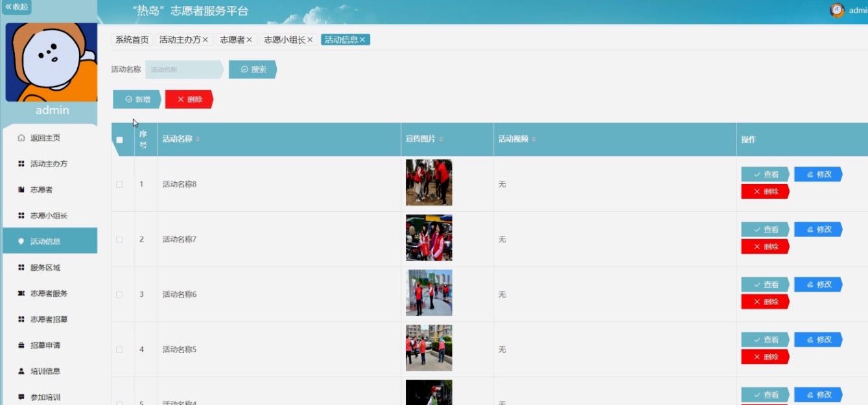Viewport: 868px width, 405px height.
Task: Click the grid icon beside 活动主办方
Action: 21,164
